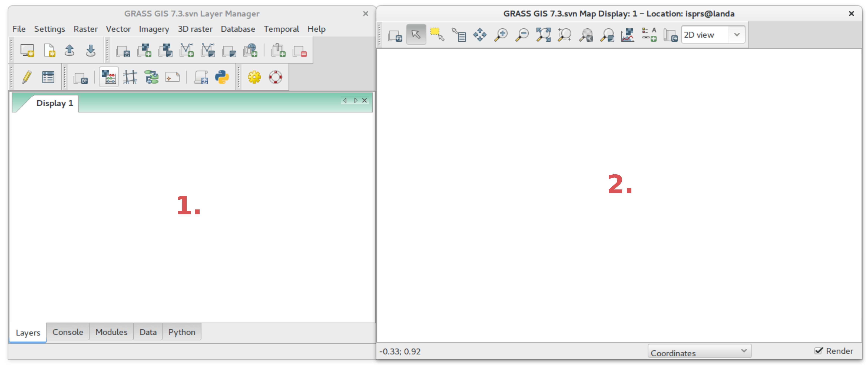Image resolution: width=868 pixels, height=365 pixels.
Task: Zoom to selected map layers icon
Action: (x=543, y=34)
